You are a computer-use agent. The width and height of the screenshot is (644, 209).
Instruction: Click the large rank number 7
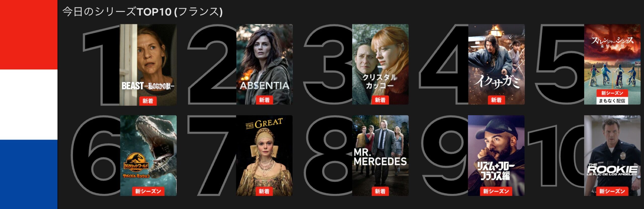pos(212,156)
